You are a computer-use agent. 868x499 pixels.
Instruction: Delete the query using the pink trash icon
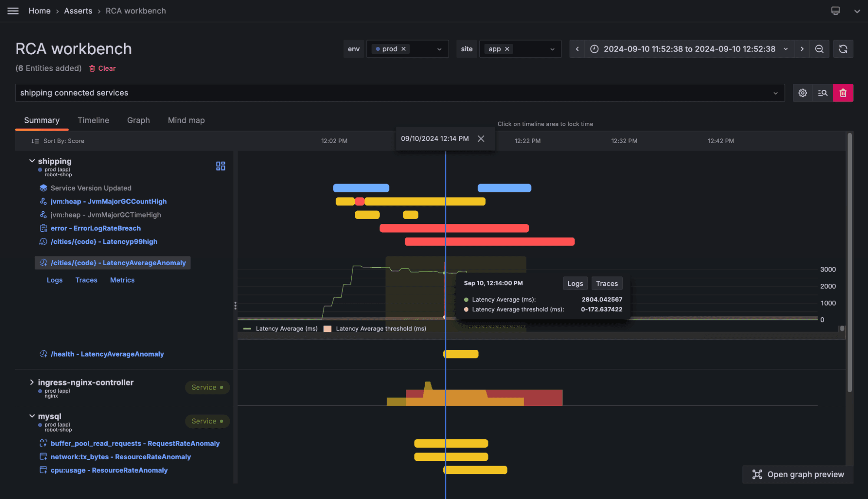click(x=843, y=92)
